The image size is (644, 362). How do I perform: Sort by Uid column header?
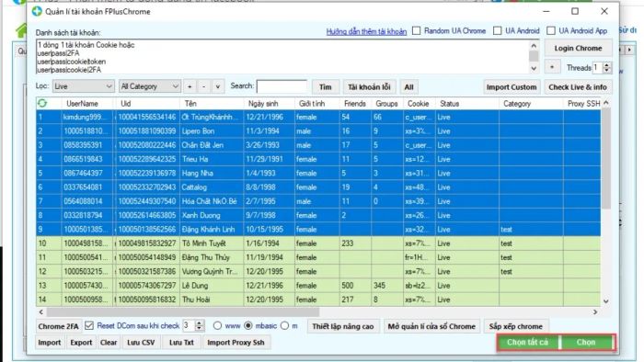[x=126, y=104]
